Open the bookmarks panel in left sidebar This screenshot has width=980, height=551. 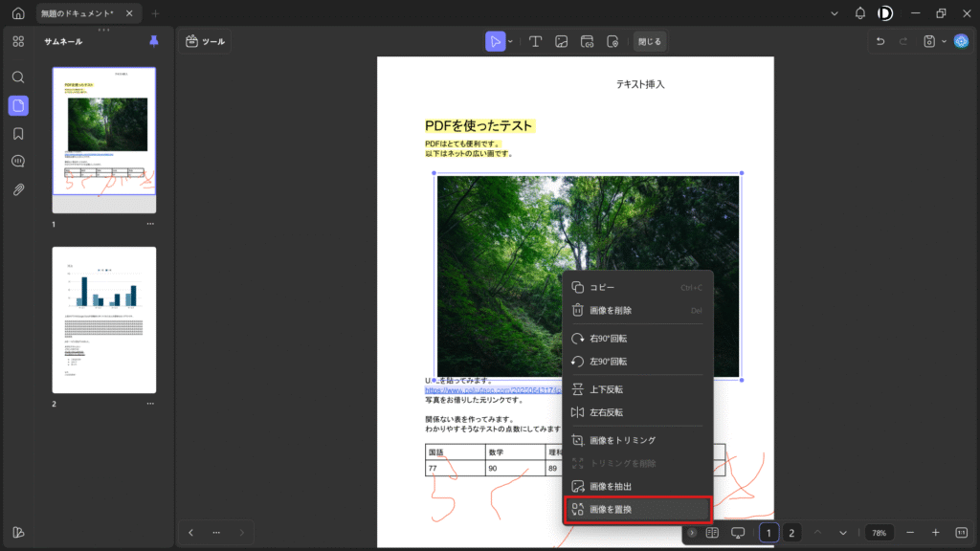tap(18, 133)
